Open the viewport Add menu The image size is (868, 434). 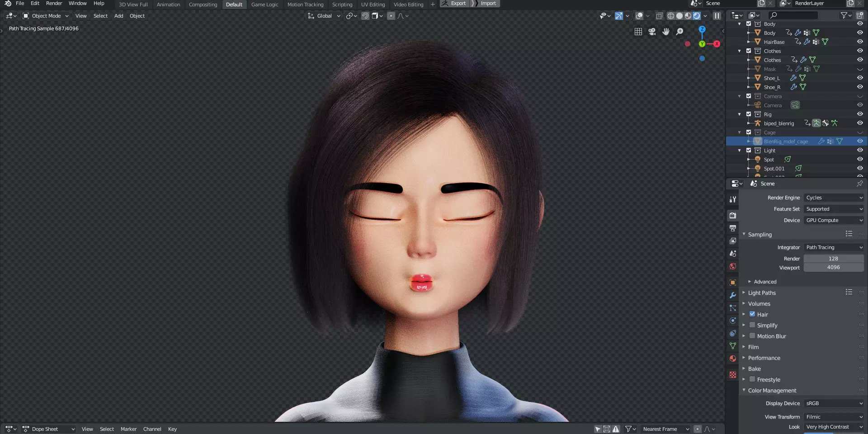pos(118,16)
